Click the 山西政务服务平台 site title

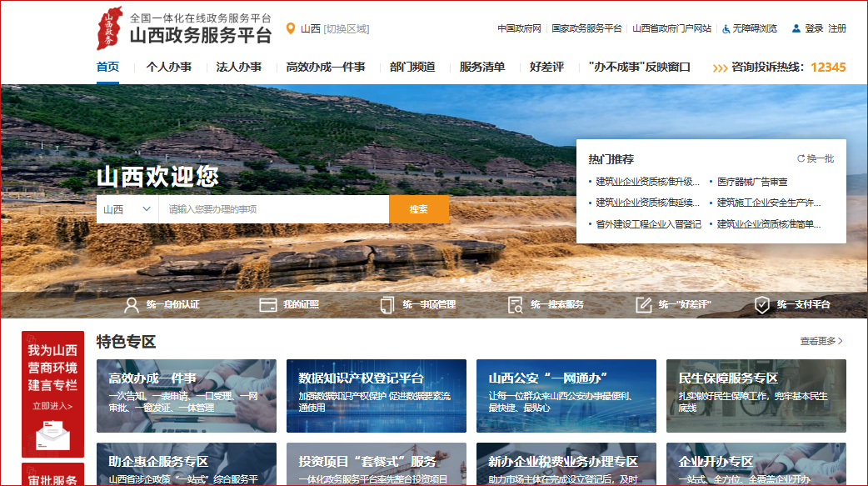click(201, 36)
